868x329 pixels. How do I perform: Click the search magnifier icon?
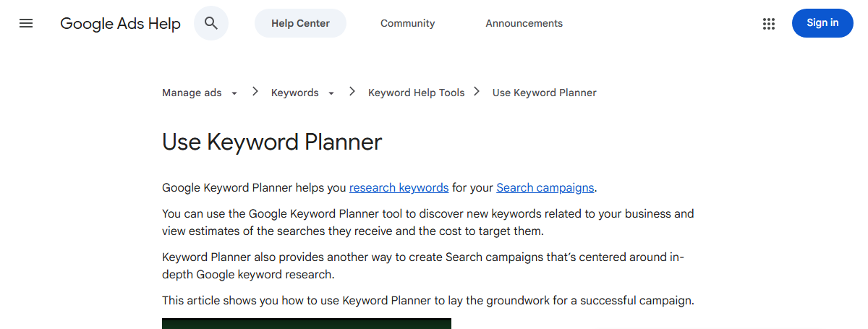point(211,23)
